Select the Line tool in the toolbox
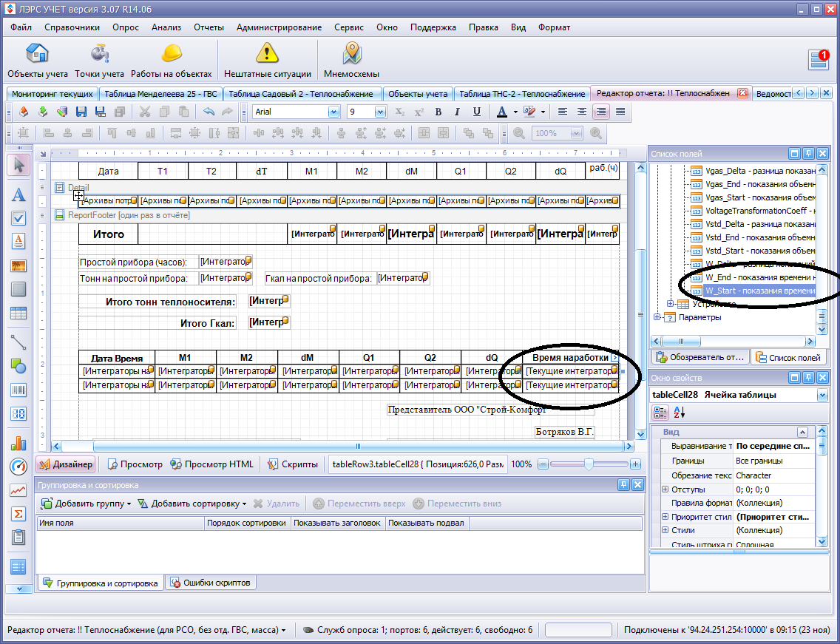 tap(18, 342)
